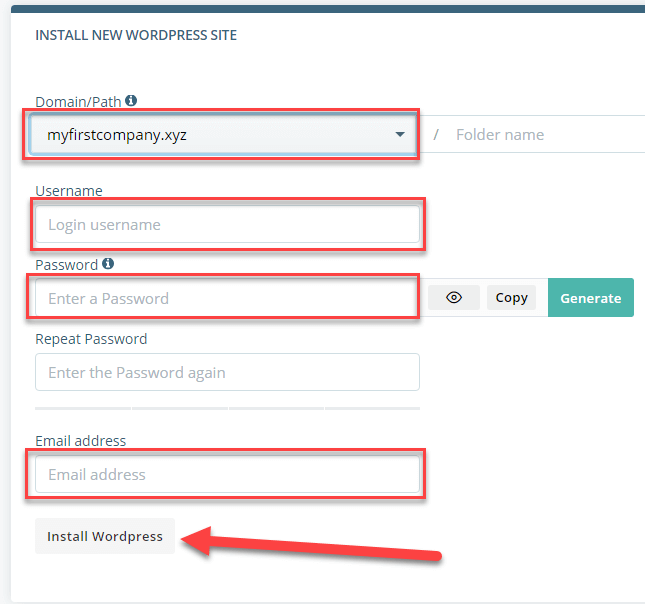Screen dimensions: 645x604
Task: Toggle password visibility with eye icon
Action: (x=454, y=297)
